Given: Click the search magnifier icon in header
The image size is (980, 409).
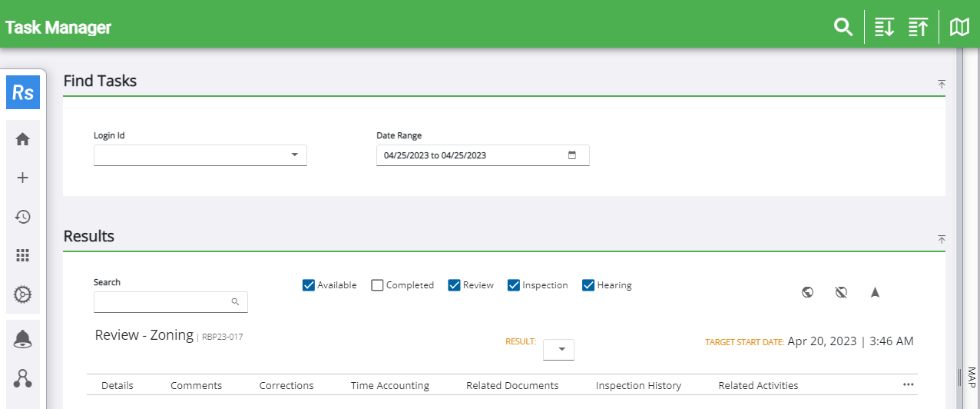Looking at the screenshot, I should click(843, 28).
